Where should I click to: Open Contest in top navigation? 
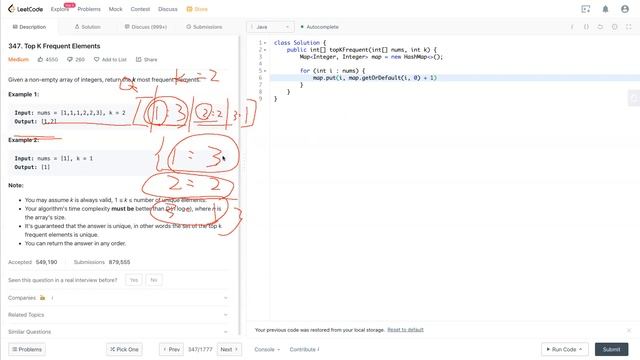140,9
